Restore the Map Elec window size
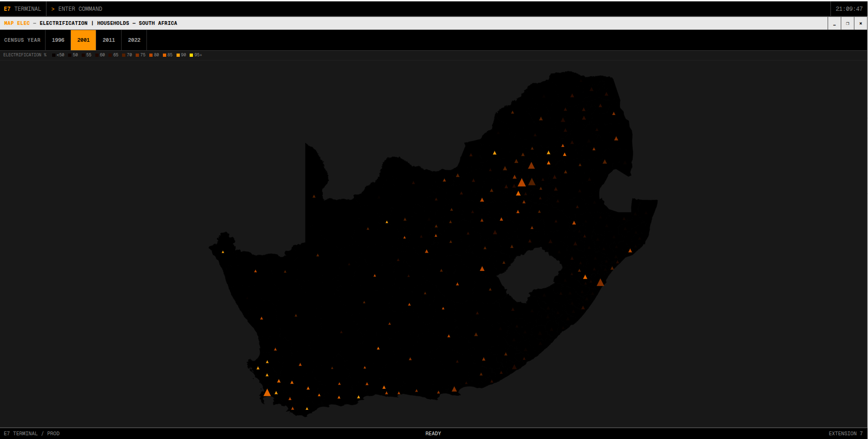 [847, 23]
